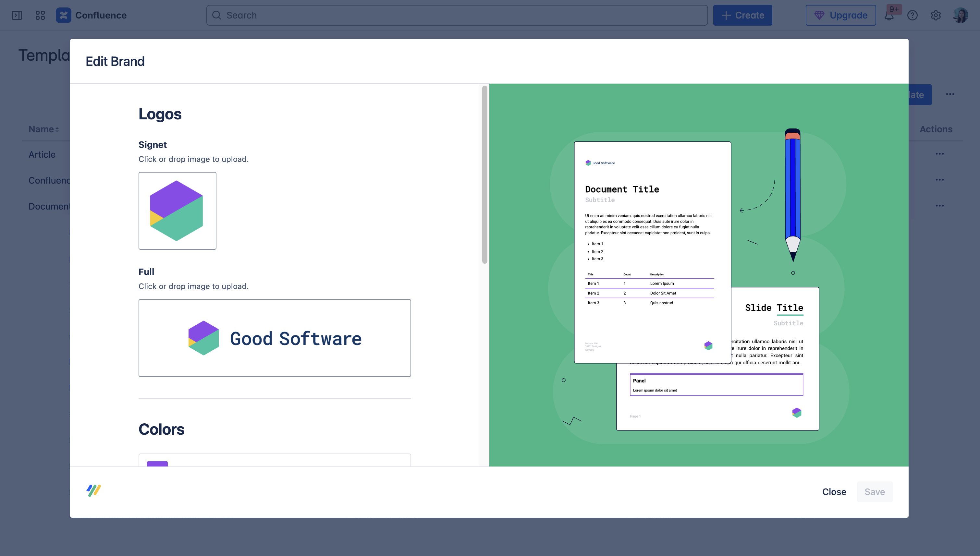The image size is (980, 556).
Task: Click the Signet logo upload box
Action: click(x=177, y=211)
